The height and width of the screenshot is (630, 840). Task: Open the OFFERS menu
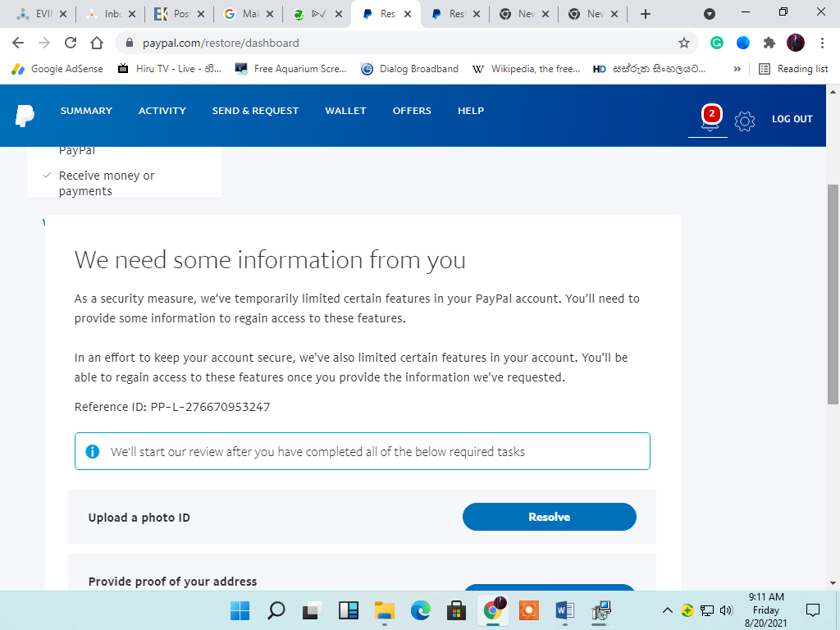412,111
